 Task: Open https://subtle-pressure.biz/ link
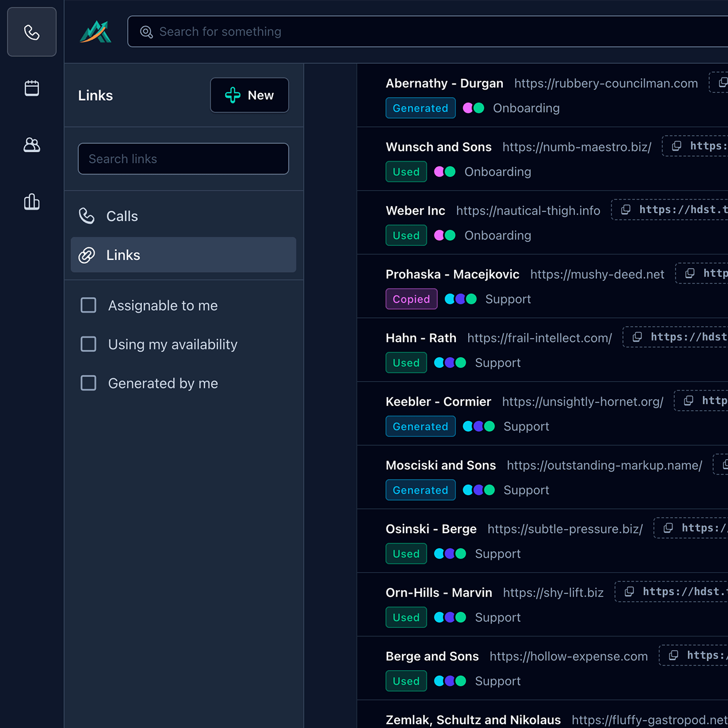click(x=565, y=529)
